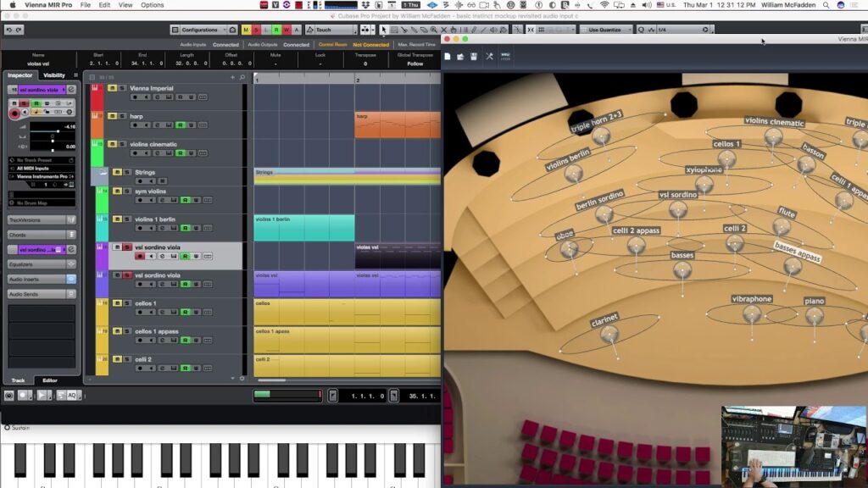Click the green transport activity meter
The width and height of the screenshot is (868, 488).
click(x=287, y=395)
